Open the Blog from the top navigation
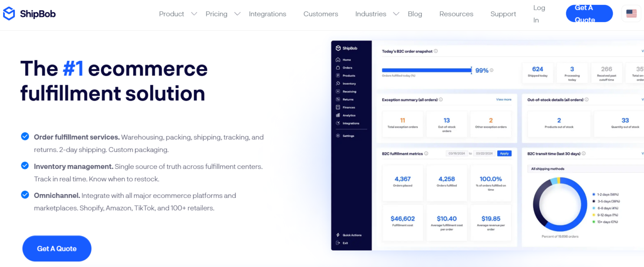Viewport: 644px width, 267px height. click(x=414, y=13)
